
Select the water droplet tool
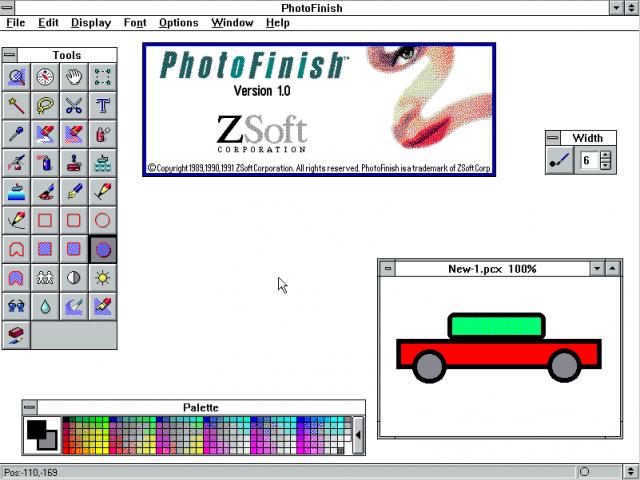point(45,306)
